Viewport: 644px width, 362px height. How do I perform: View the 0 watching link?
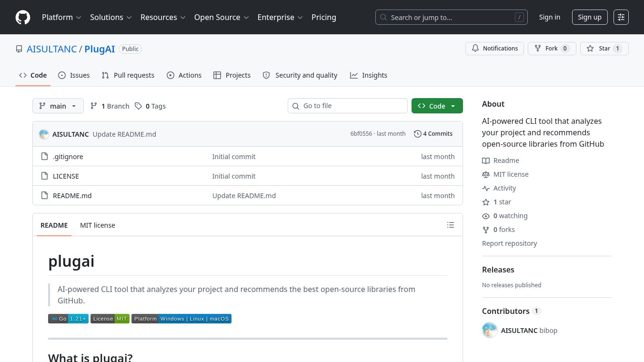[505, 216]
